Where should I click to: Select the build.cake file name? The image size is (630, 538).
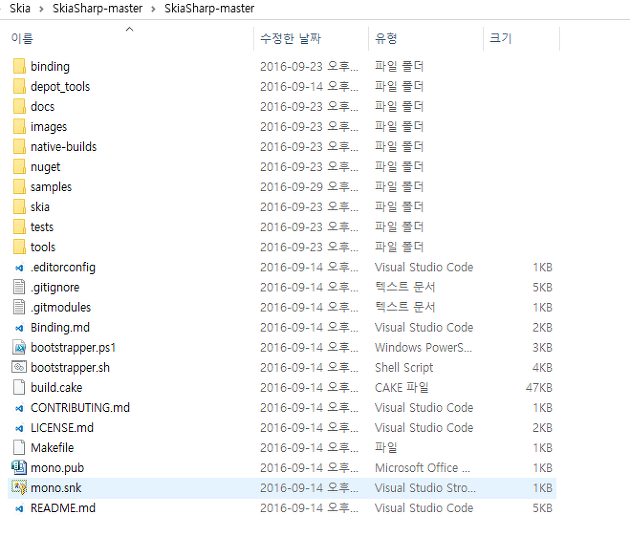pos(57,388)
